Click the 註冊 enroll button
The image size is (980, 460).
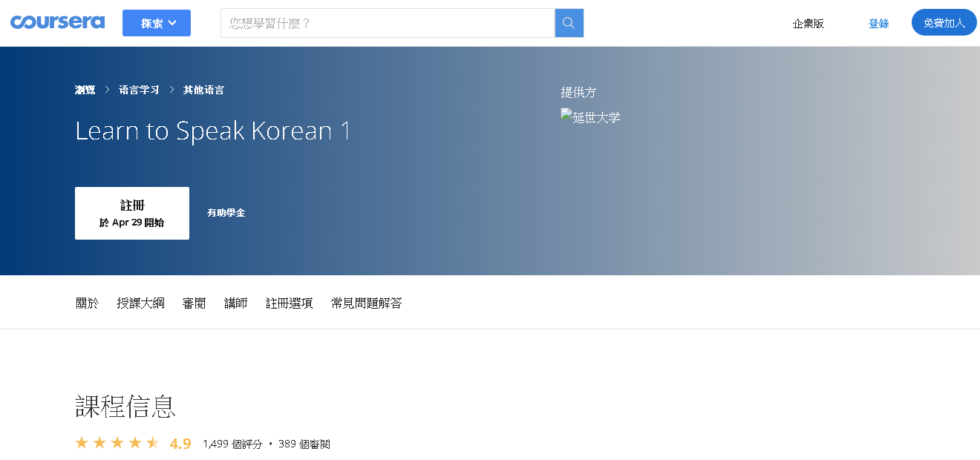coord(132,213)
